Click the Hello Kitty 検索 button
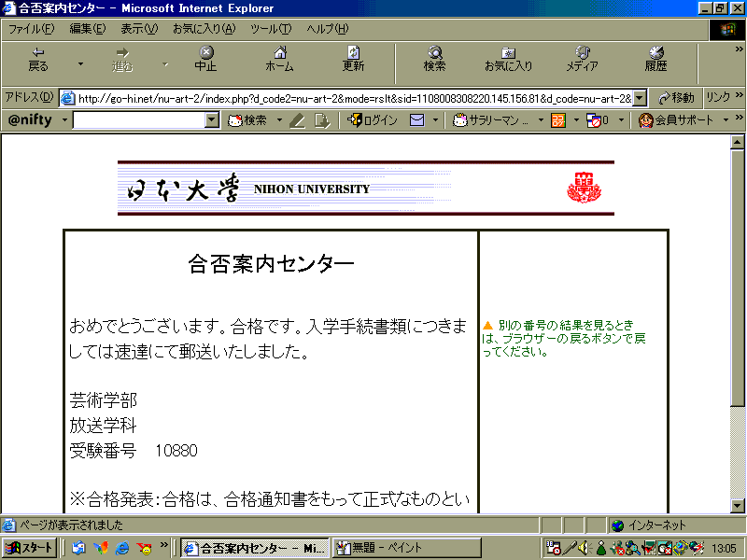The width and height of the screenshot is (747, 560). coord(247,120)
